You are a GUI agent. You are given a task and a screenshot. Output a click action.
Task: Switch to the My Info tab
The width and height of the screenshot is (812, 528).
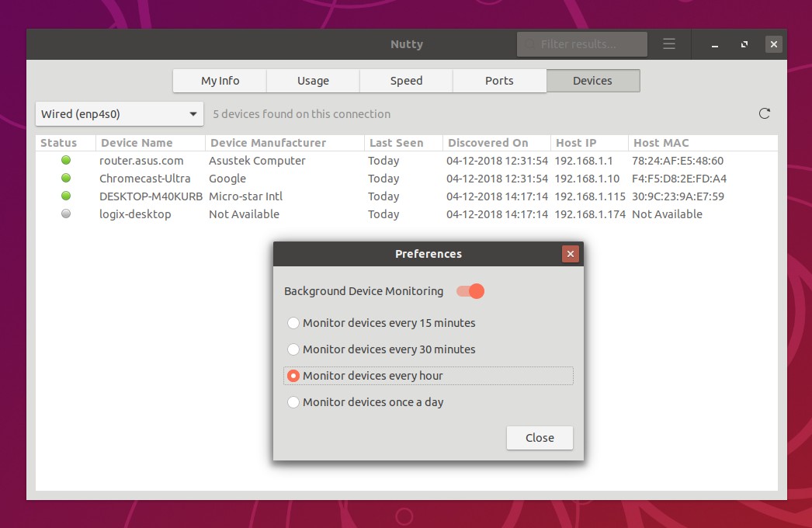tap(219, 81)
